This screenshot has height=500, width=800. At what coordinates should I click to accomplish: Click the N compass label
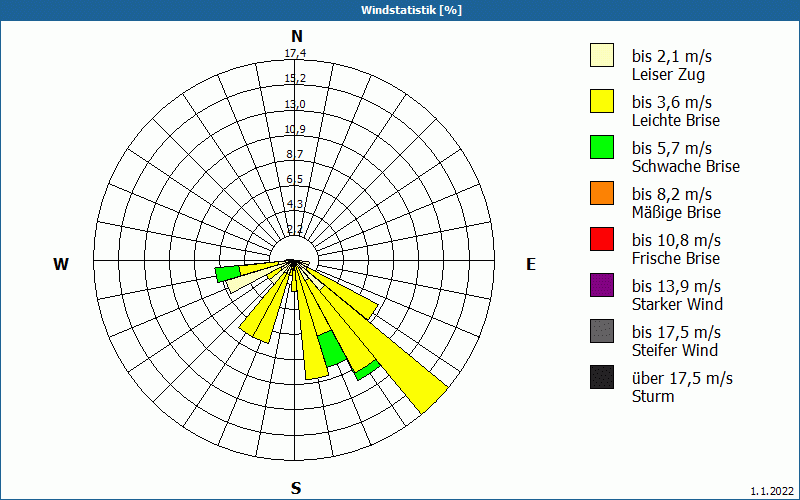click(296, 36)
